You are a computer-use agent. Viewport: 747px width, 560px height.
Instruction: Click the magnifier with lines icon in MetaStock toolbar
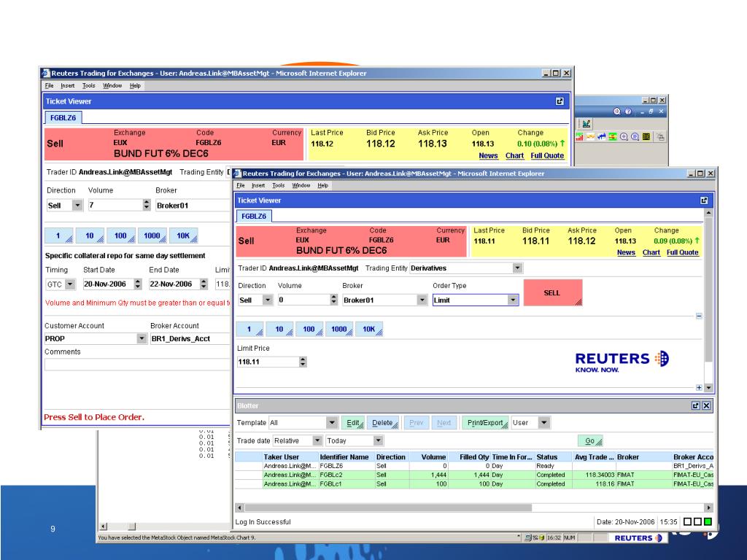point(635,137)
